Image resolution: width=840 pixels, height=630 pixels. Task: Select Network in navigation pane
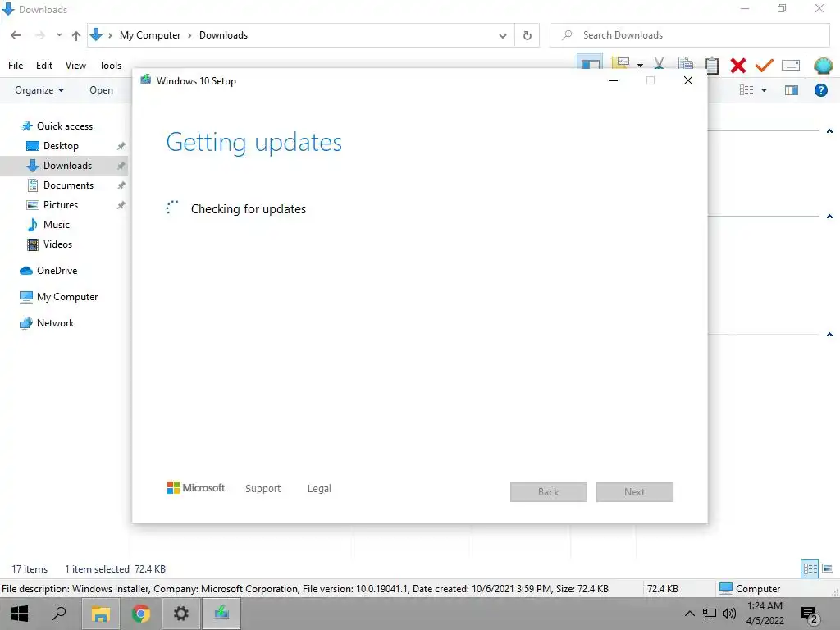[x=55, y=323]
